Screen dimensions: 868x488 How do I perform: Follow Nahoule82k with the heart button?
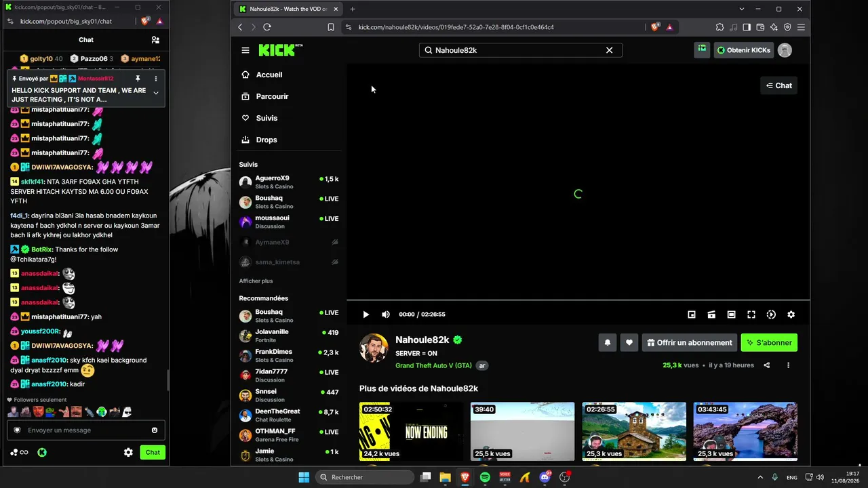[x=629, y=343]
